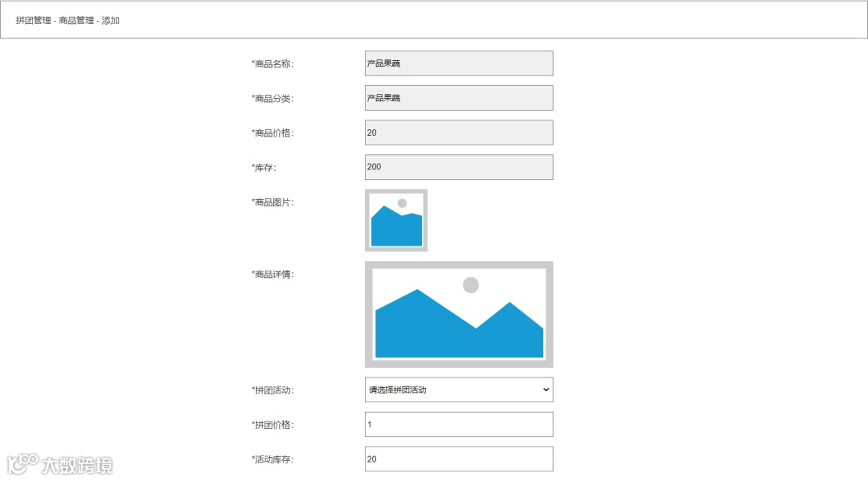The height and width of the screenshot is (481, 868).
Task: Click the 商品图片 small image thumbnail
Action: coord(396,221)
